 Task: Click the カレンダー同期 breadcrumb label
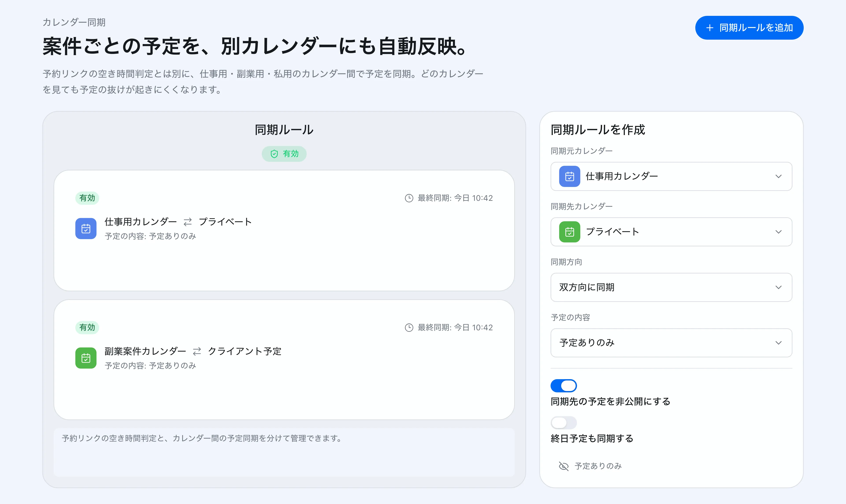pos(74,22)
